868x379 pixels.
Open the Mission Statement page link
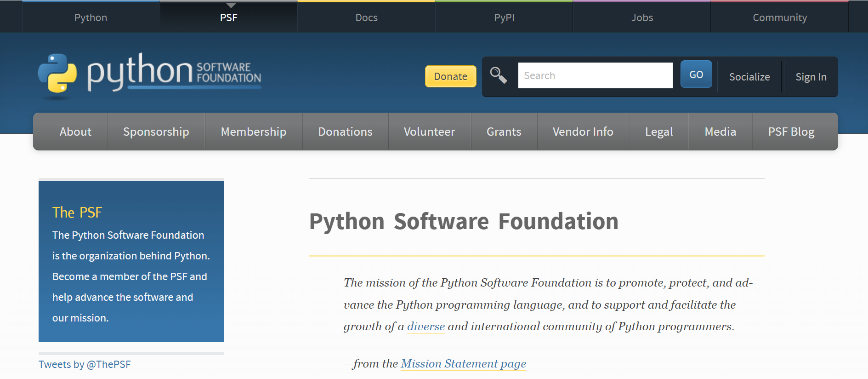[464, 363]
